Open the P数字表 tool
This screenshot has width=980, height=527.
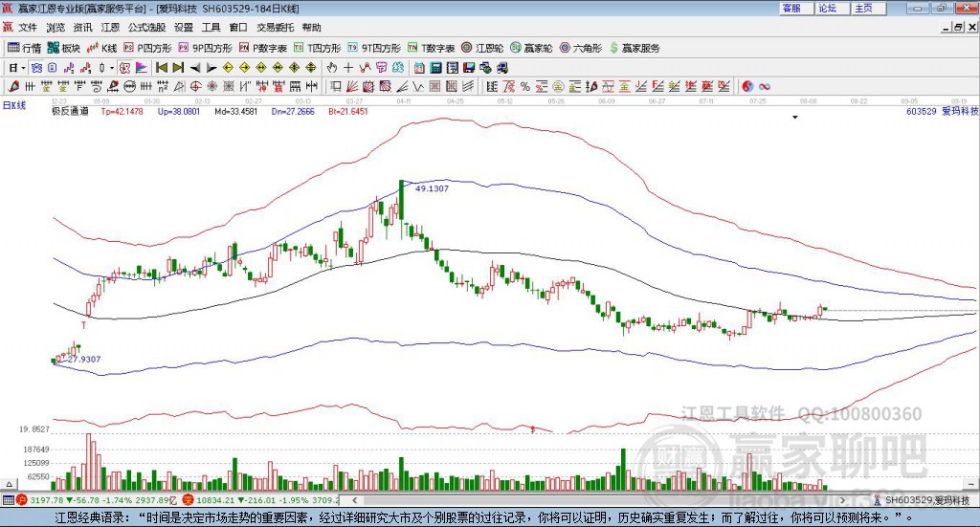[262, 48]
